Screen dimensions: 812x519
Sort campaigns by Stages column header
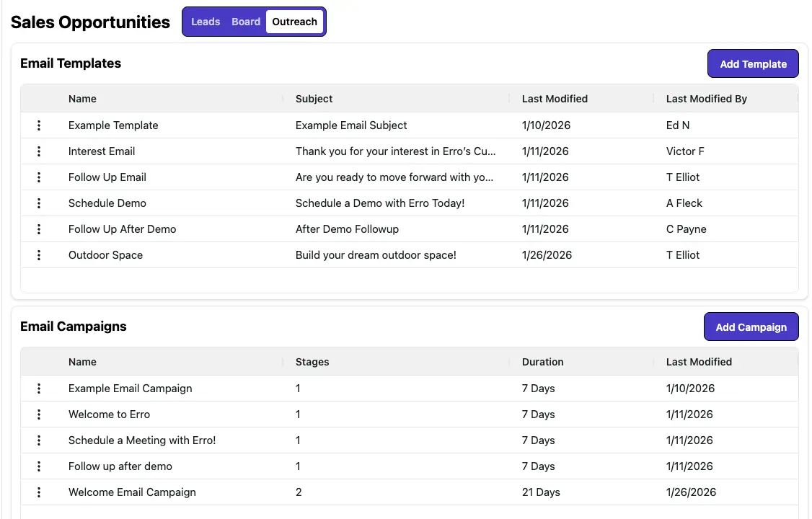[312, 362]
